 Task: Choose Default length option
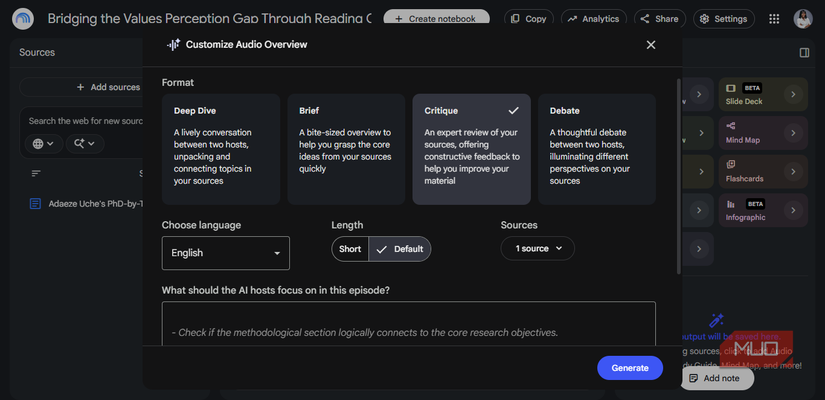pos(400,249)
